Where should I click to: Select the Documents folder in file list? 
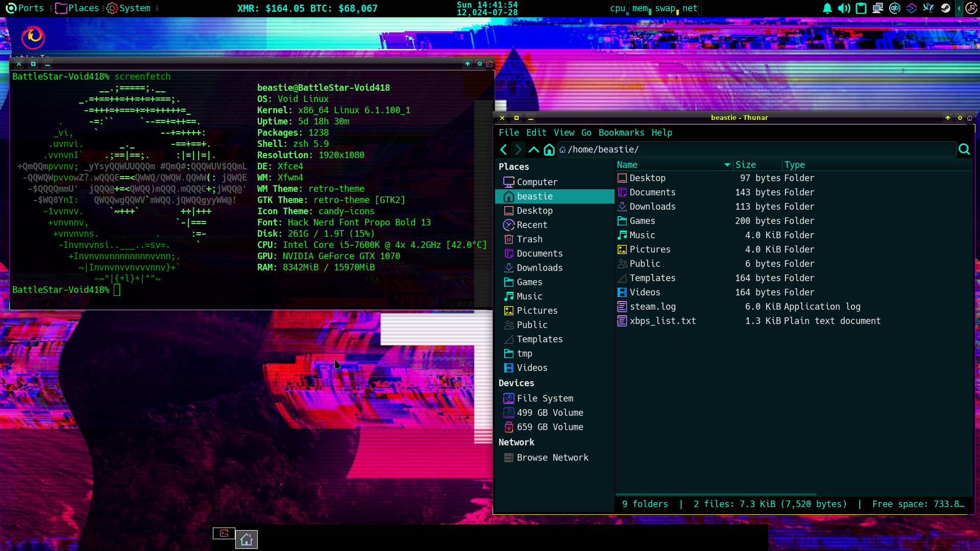point(794,192)
